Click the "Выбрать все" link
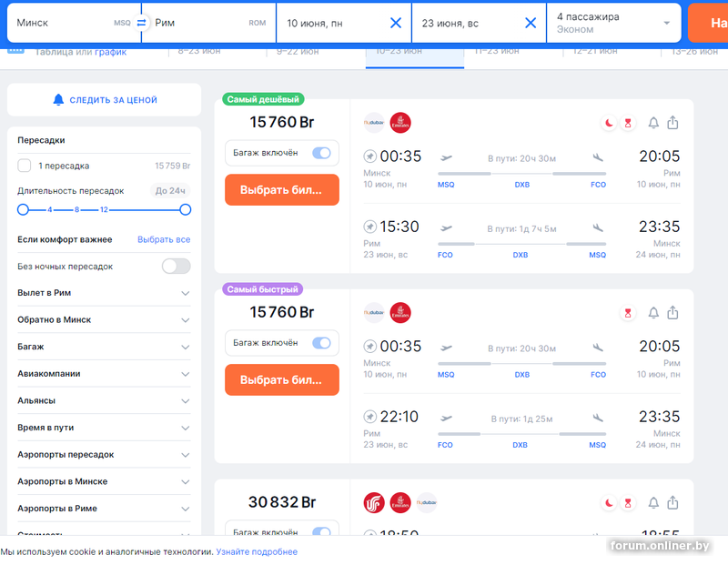728x565 pixels. pos(164,240)
